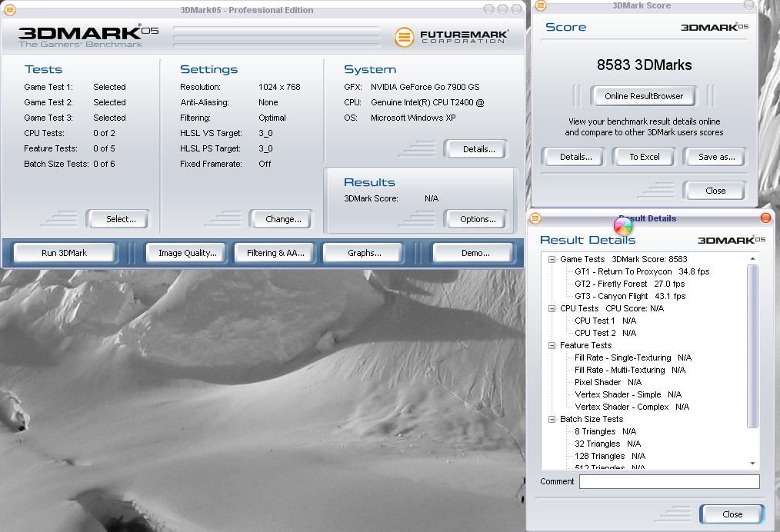This screenshot has width=780, height=532.
Task: Open the Graphs tool
Action: (x=365, y=253)
